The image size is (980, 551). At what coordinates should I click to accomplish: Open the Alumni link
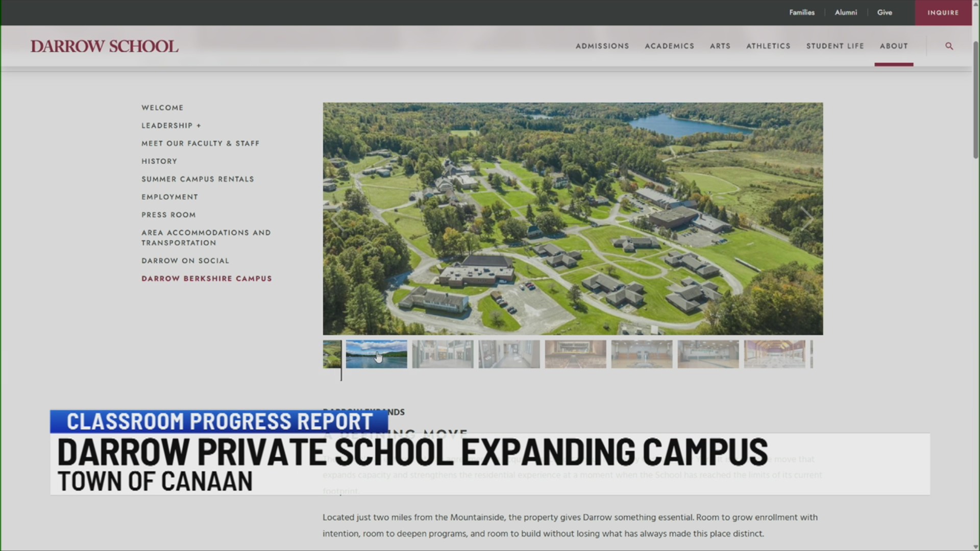[x=846, y=12]
